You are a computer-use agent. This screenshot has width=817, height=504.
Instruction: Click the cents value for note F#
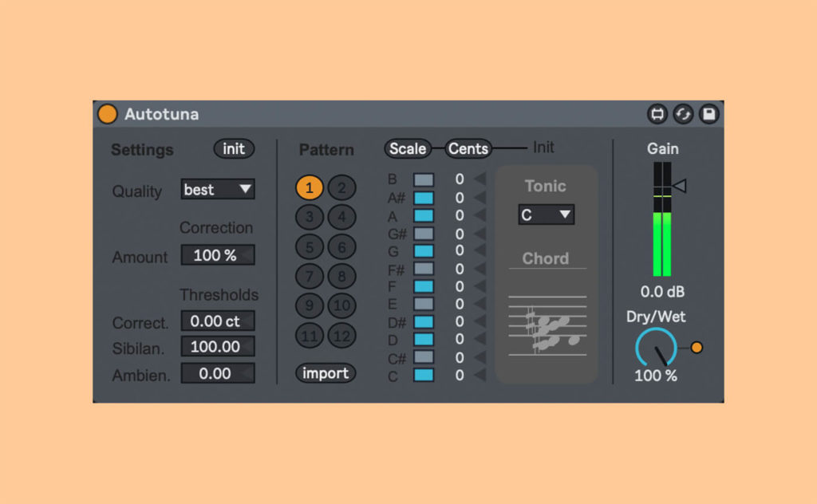coord(460,269)
